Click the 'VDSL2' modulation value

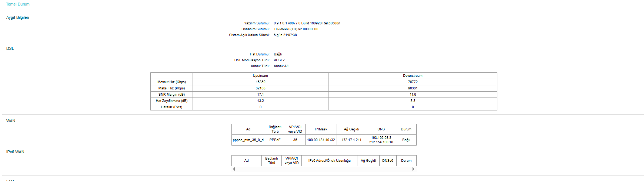[279, 60]
